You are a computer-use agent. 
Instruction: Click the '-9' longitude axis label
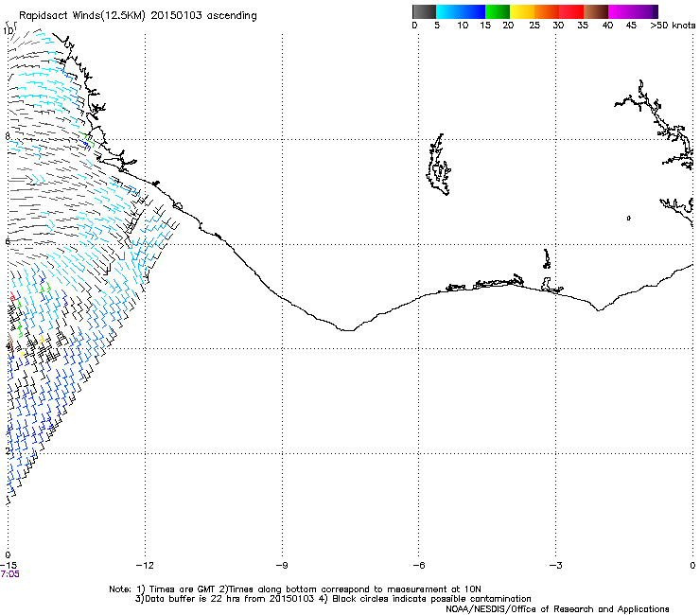point(282,566)
